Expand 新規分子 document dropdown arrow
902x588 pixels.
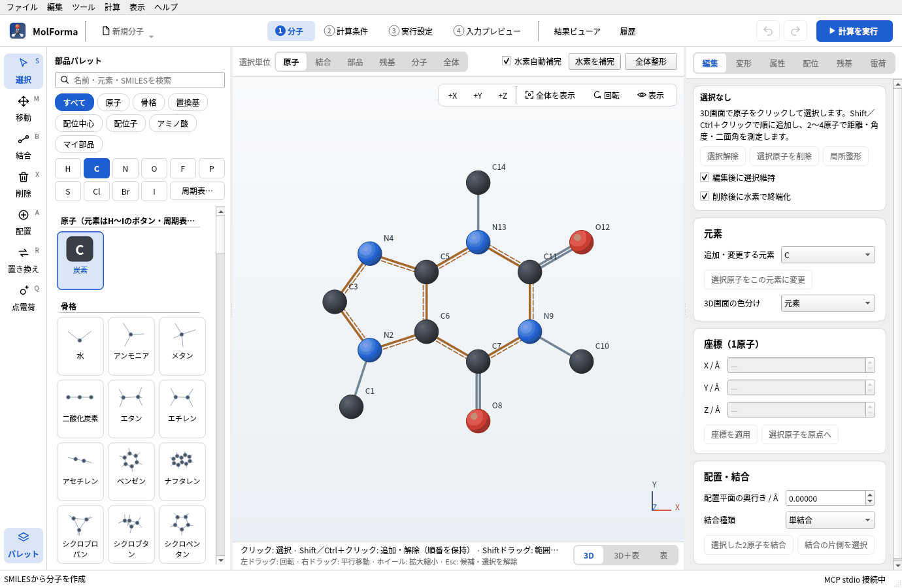[x=152, y=36]
